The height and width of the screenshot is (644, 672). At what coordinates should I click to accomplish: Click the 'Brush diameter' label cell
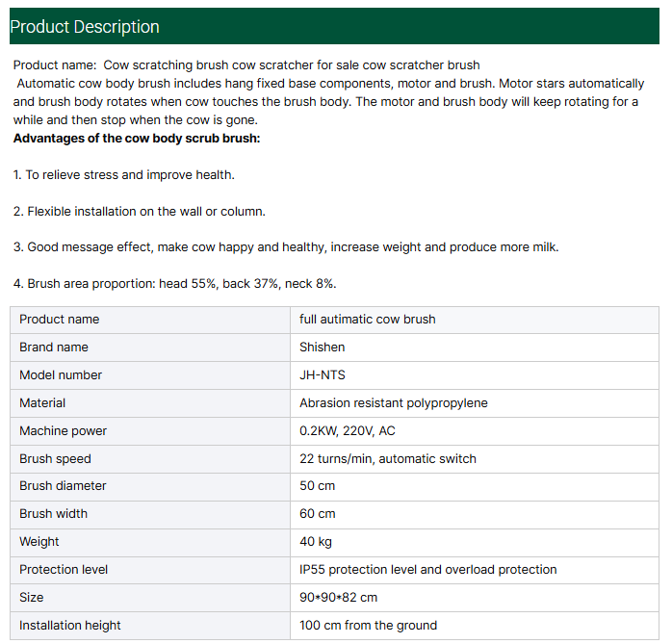point(63,486)
